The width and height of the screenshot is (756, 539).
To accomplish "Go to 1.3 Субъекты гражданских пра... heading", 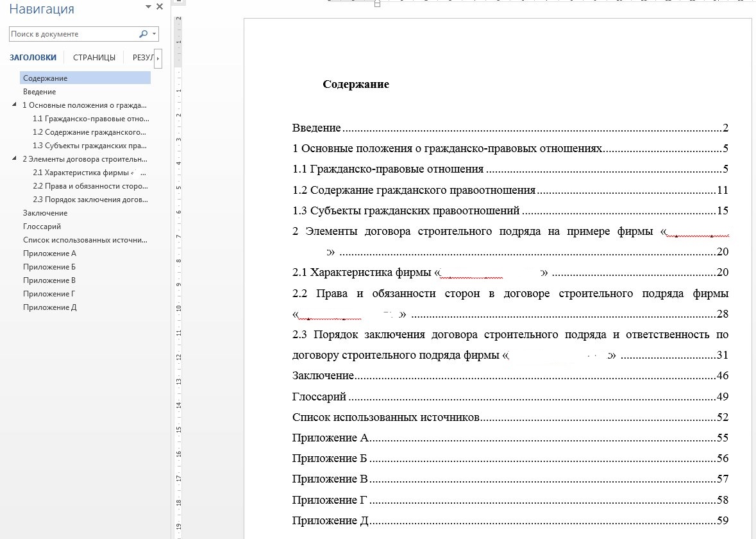I will [90, 146].
